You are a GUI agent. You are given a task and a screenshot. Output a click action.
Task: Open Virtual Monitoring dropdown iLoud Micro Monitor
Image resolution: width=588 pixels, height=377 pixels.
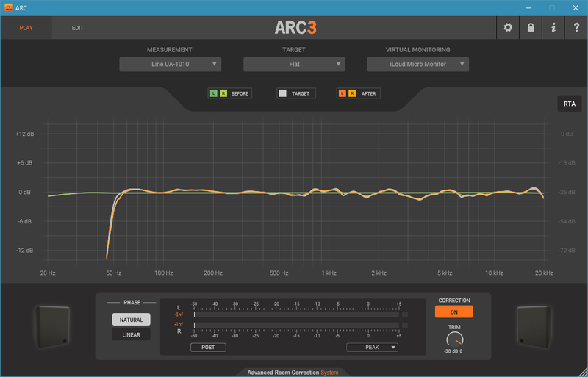417,64
